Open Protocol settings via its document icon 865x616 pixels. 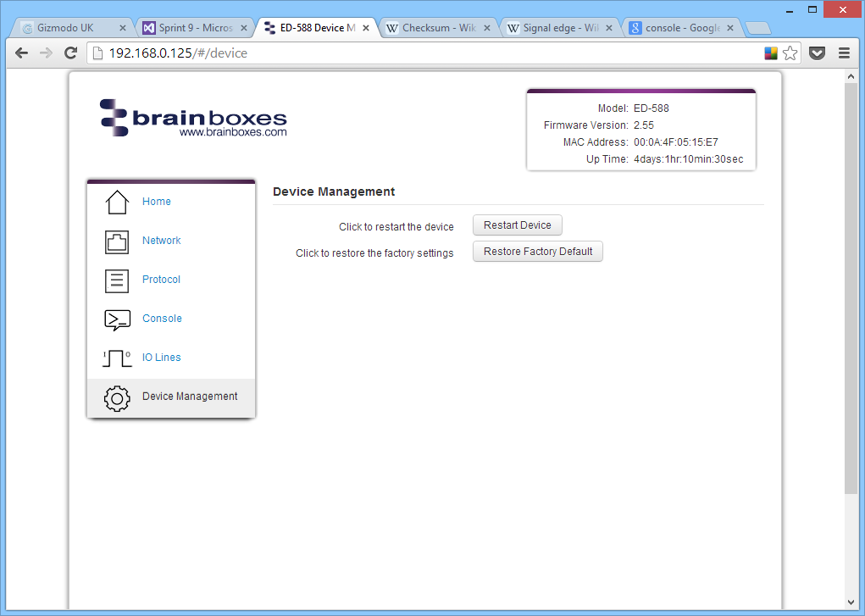(x=116, y=280)
